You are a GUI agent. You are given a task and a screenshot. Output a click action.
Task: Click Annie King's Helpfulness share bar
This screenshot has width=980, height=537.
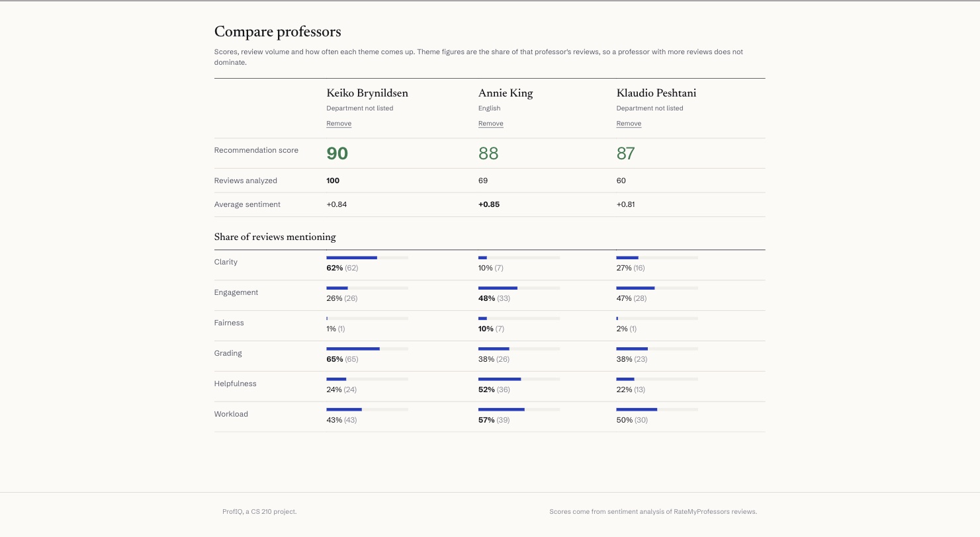pos(519,379)
